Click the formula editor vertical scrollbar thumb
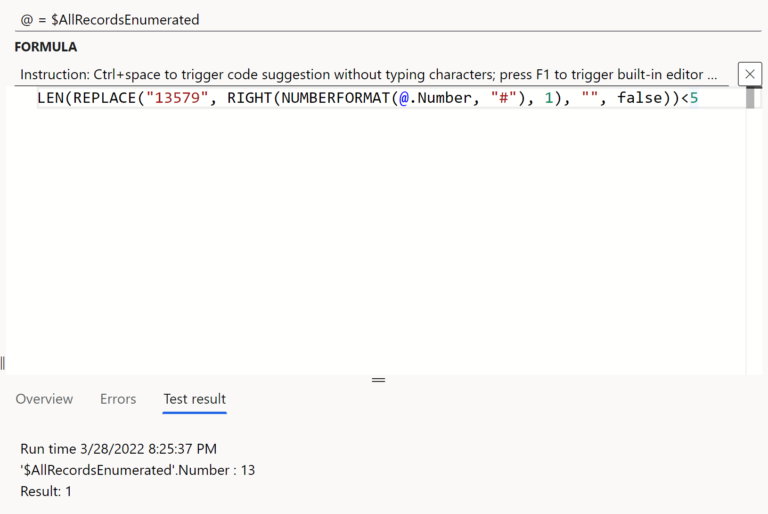 point(750,98)
